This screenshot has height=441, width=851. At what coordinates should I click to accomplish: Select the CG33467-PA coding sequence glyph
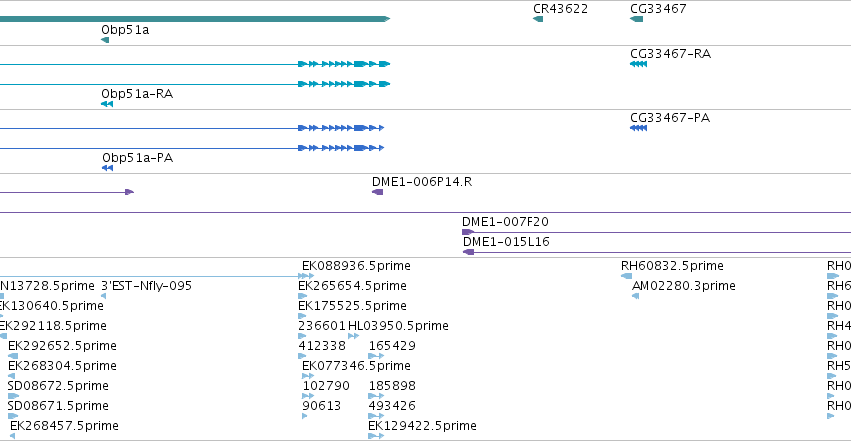pos(638,128)
